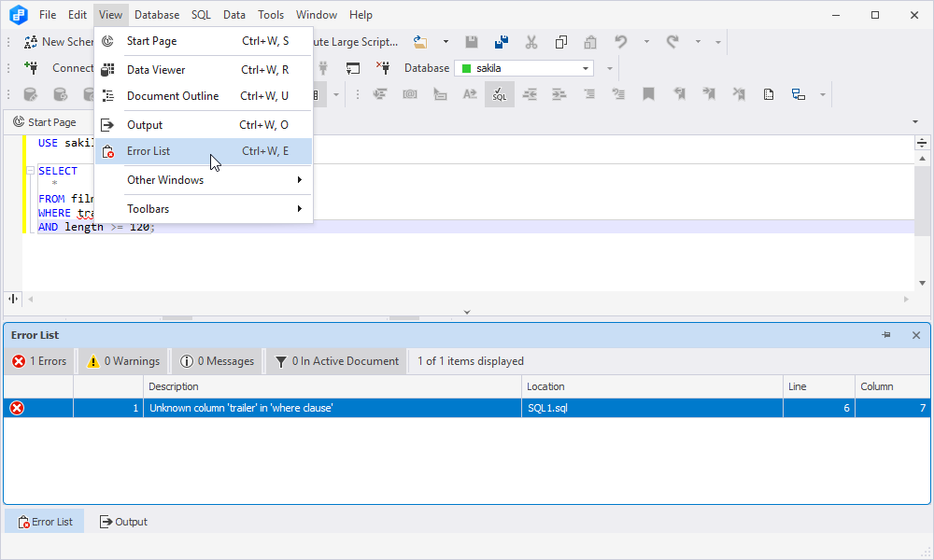This screenshot has height=560, width=934.
Task: Switch to the Error List bottom tab
Action: 45,522
